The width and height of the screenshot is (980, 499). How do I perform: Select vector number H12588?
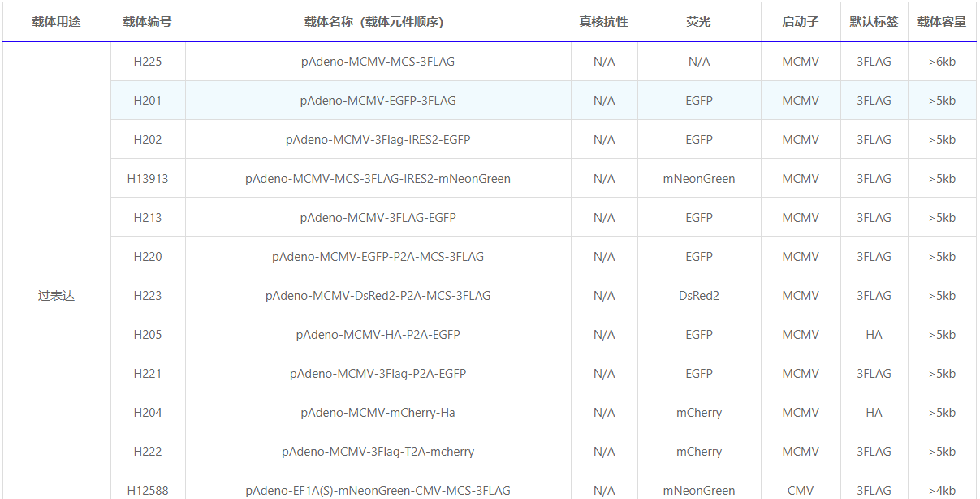pyautogui.click(x=148, y=491)
